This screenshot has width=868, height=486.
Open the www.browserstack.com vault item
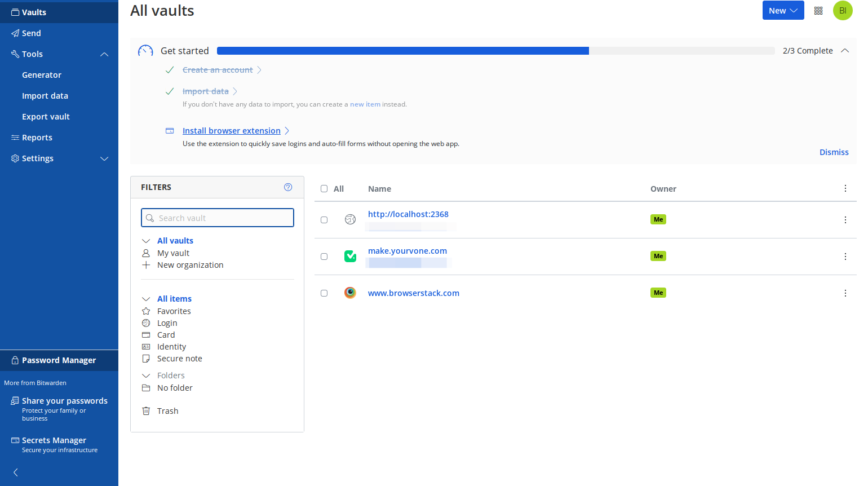click(x=414, y=293)
